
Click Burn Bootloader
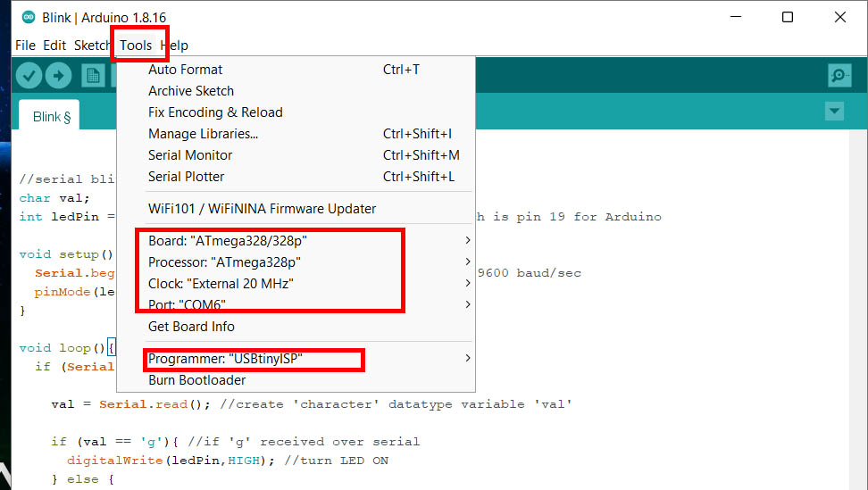coord(296,380)
